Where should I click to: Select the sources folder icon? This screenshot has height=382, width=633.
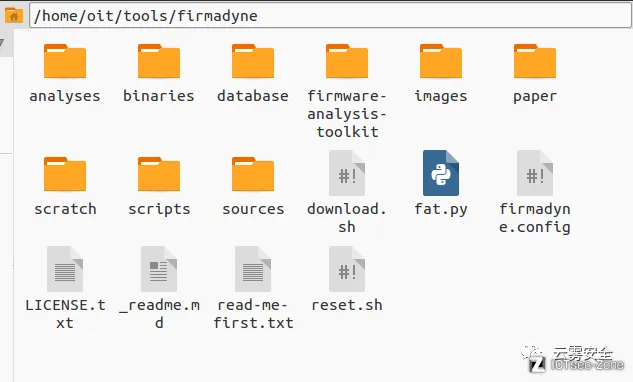[253, 174]
